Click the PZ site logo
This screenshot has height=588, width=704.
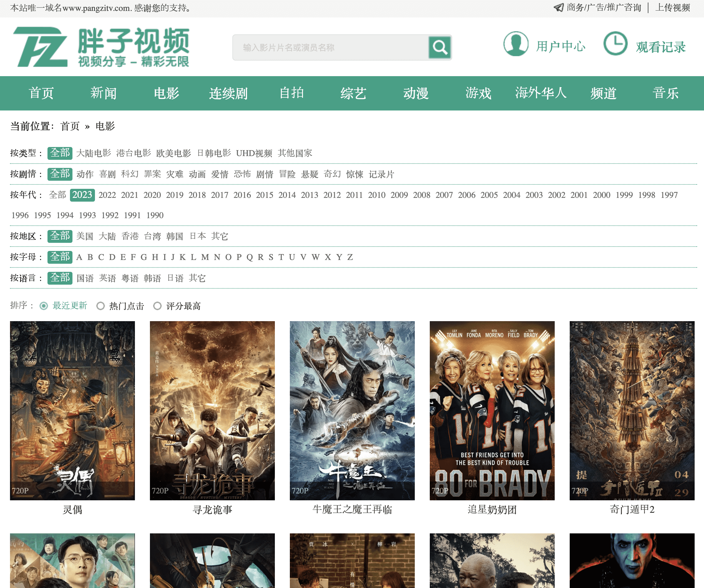(x=41, y=47)
